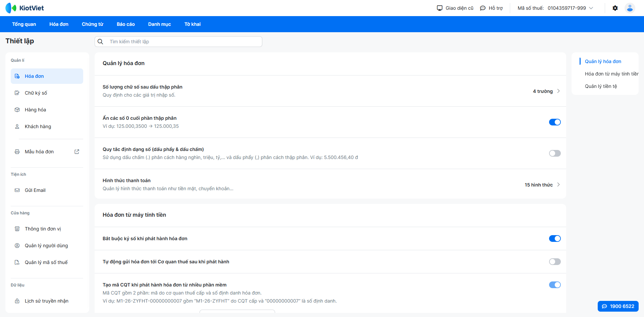The height and width of the screenshot is (317, 644).
Task: Click the Hóa đơn sidebar icon
Action: coord(17,76)
